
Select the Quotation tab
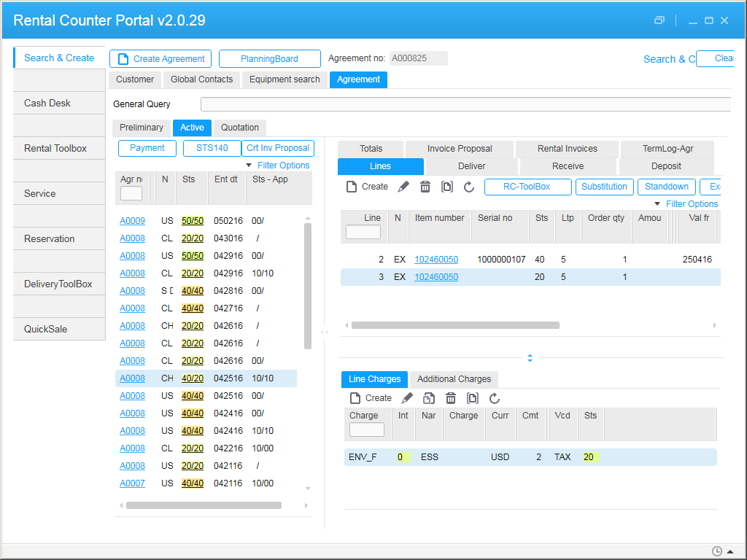[240, 128]
